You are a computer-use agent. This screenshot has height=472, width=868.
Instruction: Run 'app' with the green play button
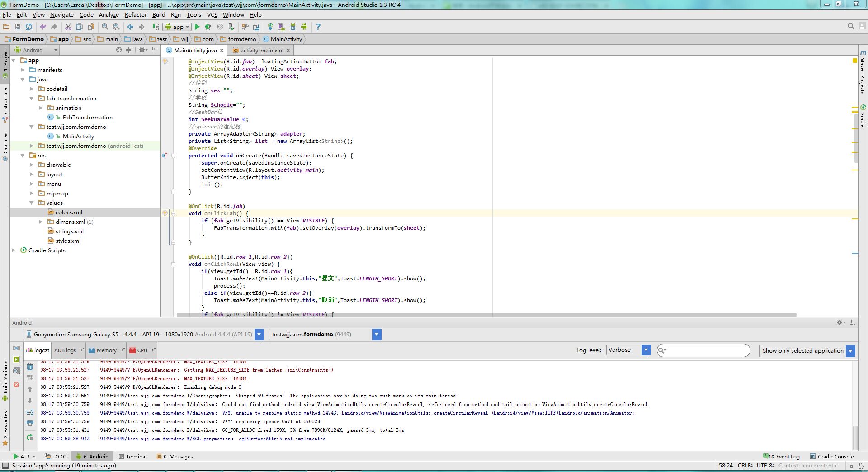[x=197, y=27]
